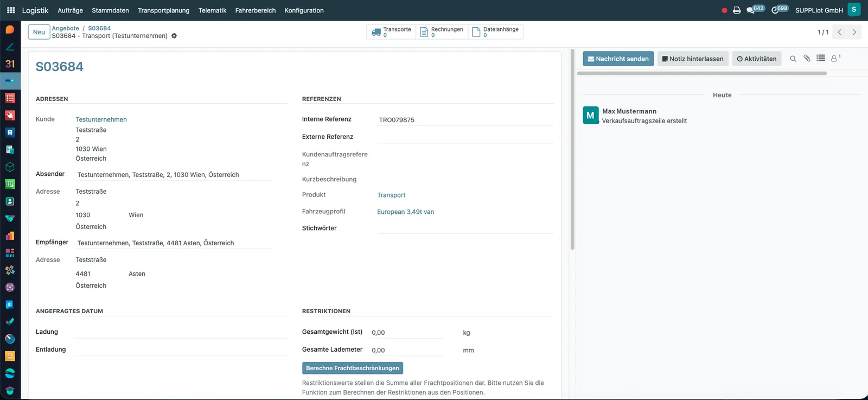
Task: Search messages with the magnifier icon
Action: 793,59
